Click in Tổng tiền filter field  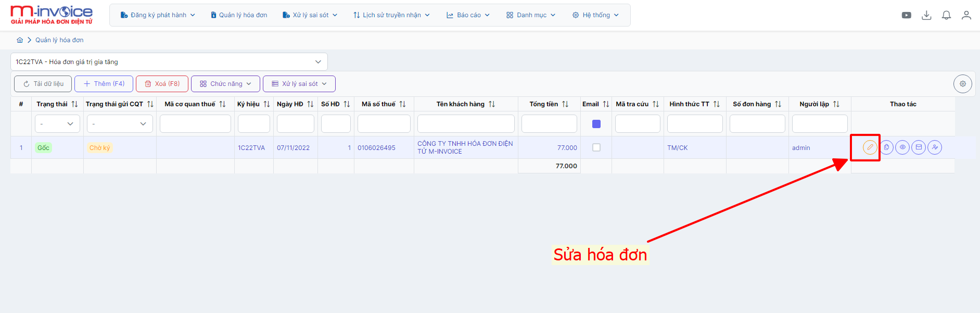pos(549,124)
